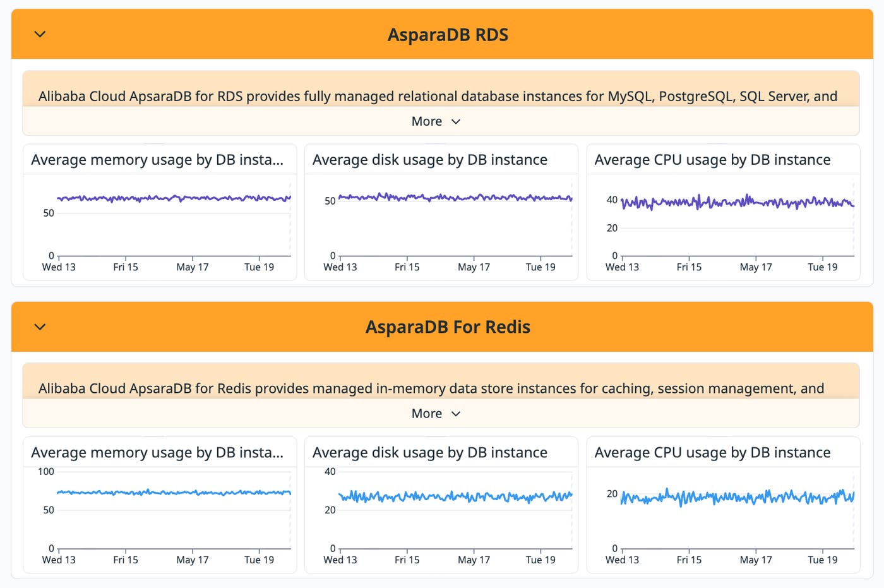
Task: Click Tue 19 on Redis memory chart axis
Action: click(x=260, y=560)
